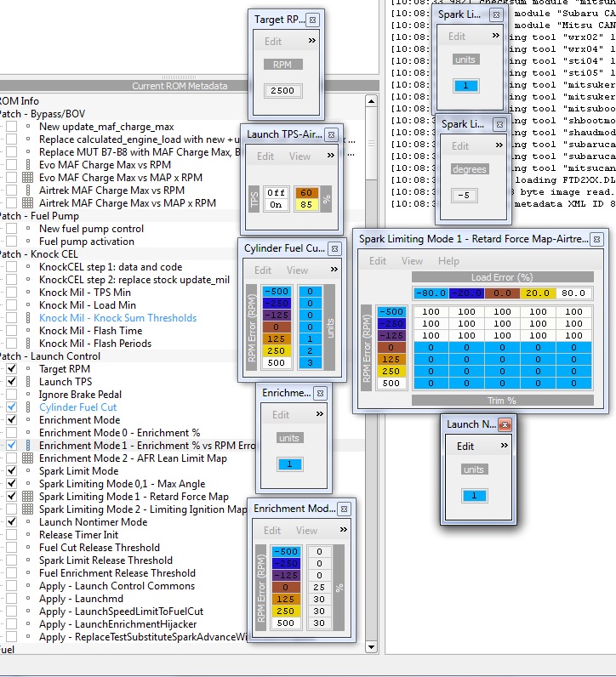Expand overflow chevron in Launch TPS-Air window menu

(330, 156)
